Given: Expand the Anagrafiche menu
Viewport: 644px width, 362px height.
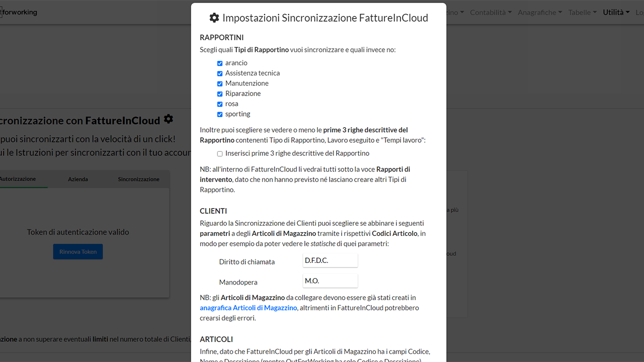Looking at the screenshot, I should [x=540, y=13].
